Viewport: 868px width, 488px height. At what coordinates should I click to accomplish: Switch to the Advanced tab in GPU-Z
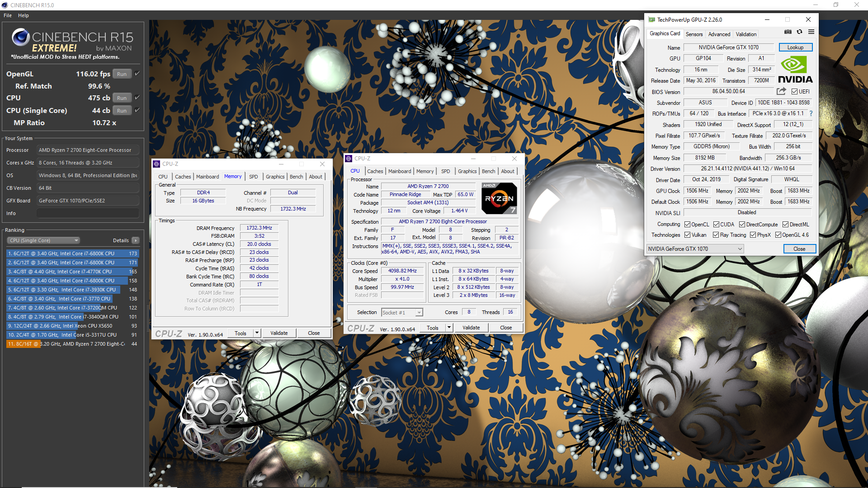pos(719,34)
